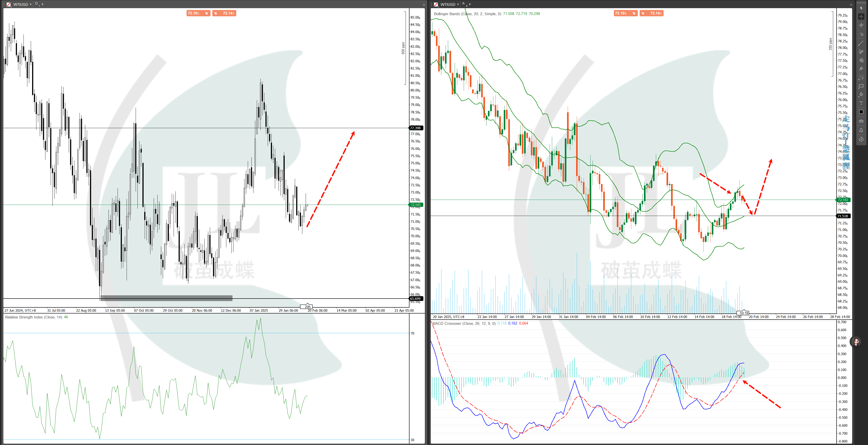The width and height of the screenshot is (868, 445).
Task: Select the Relative Strength Index label
Action: click(x=34, y=317)
